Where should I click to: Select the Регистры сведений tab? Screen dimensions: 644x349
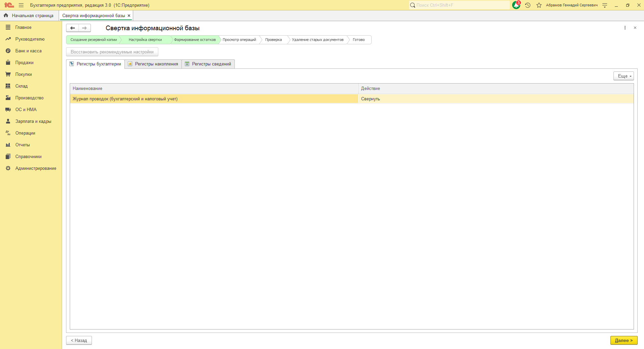click(x=208, y=64)
